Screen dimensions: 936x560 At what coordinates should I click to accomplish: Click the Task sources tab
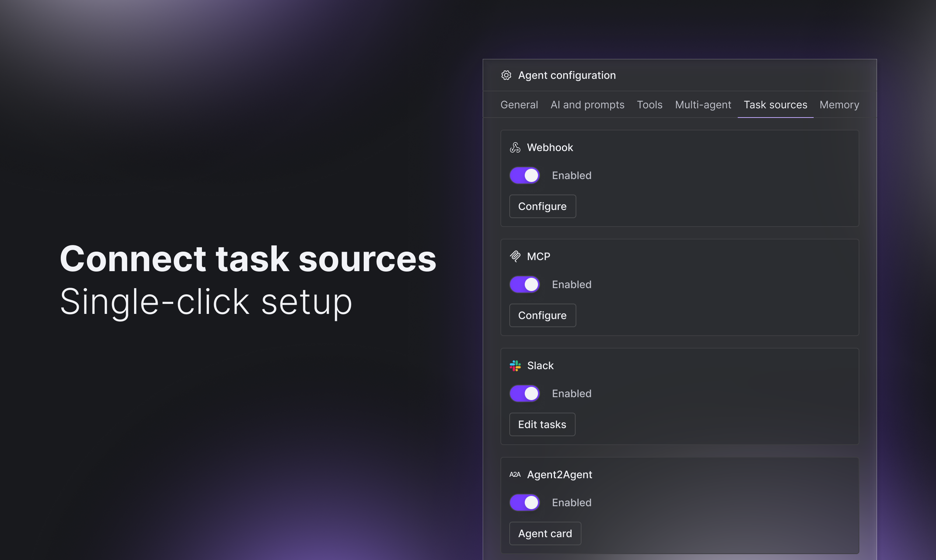coord(775,105)
